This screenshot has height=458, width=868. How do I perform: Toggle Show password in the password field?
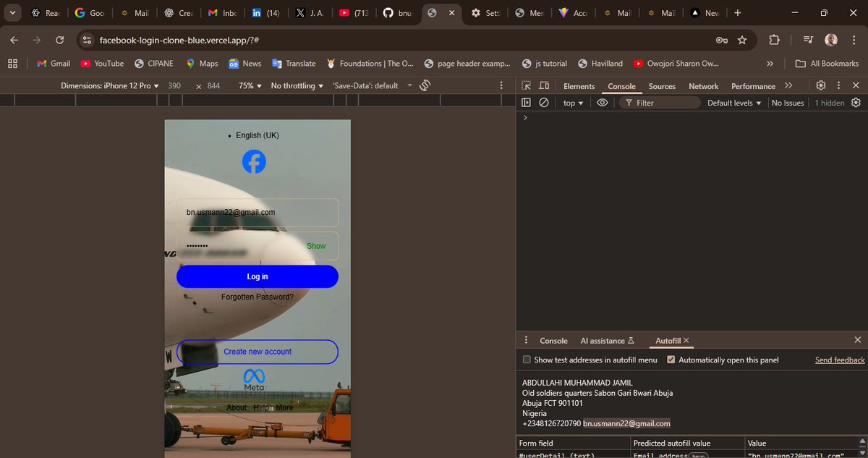[316, 246]
